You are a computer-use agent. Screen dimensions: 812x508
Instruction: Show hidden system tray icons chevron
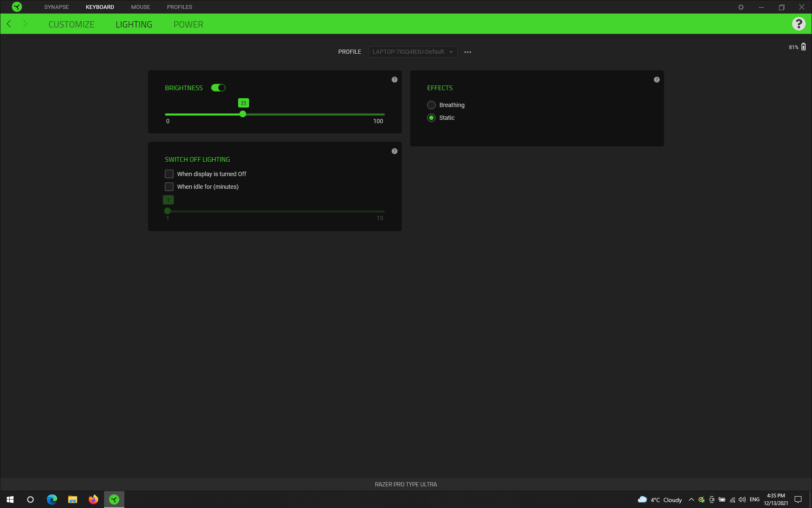click(691, 500)
